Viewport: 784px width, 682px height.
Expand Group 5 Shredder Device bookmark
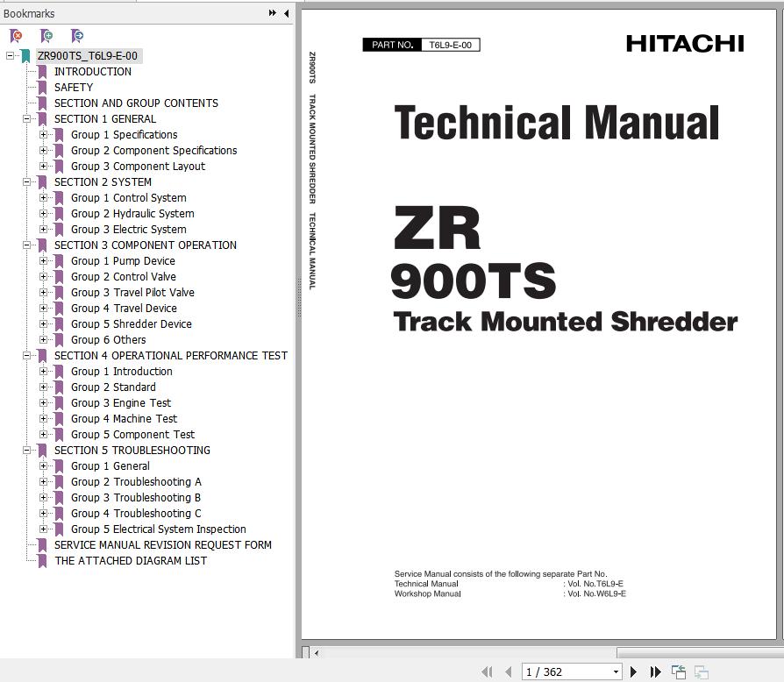(44, 323)
